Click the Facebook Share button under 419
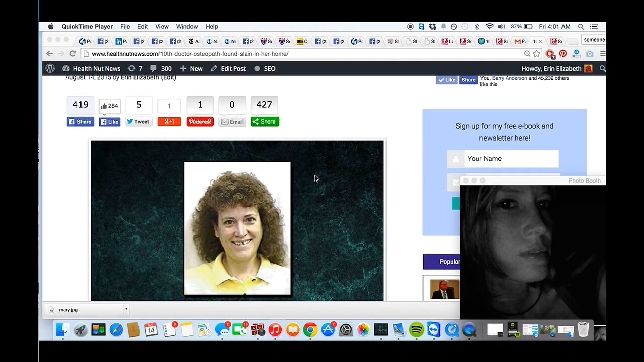Viewport: 644px width, 362px height. click(x=80, y=121)
